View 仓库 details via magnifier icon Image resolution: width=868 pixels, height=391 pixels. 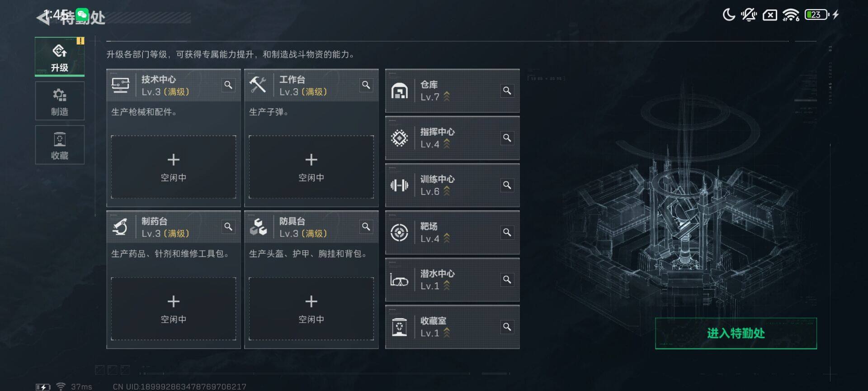(507, 91)
